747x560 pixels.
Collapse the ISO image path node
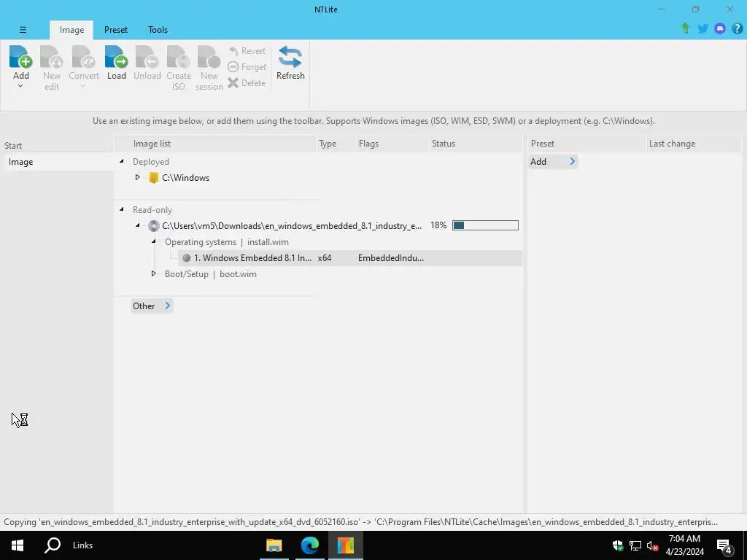point(137,225)
